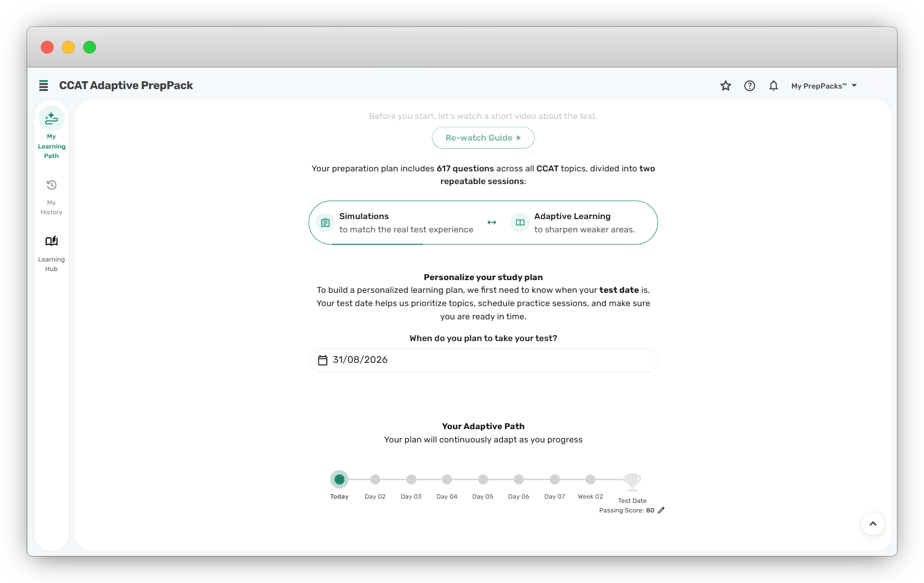Open My Learning Path in sidebar

51,133
